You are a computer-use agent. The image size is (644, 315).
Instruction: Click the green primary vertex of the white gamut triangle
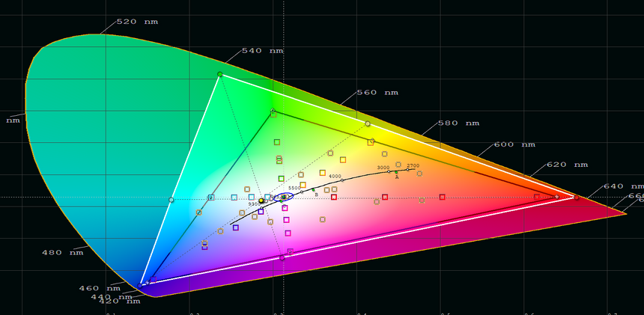pyautogui.click(x=219, y=74)
